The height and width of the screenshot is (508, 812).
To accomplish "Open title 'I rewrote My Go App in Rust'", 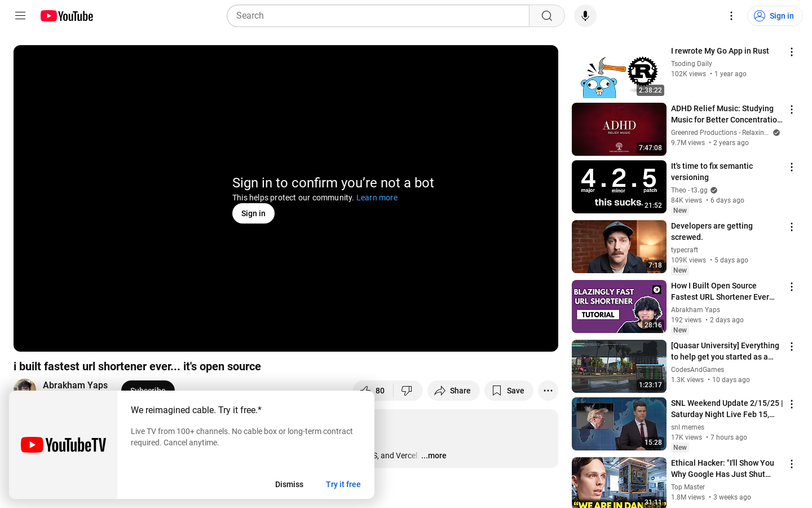I will click(720, 51).
